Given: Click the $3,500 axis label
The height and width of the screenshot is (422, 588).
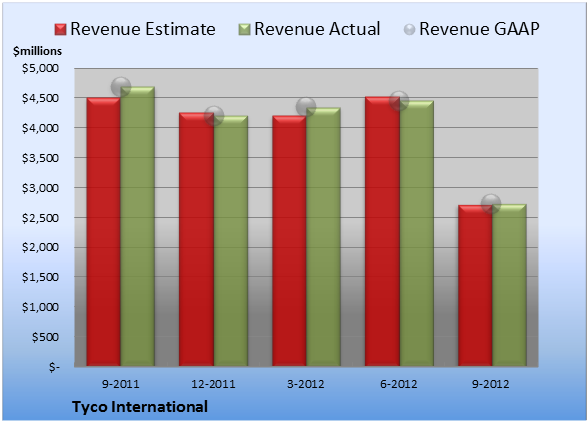Looking at the screenshot, I should (x=40, y=158).
